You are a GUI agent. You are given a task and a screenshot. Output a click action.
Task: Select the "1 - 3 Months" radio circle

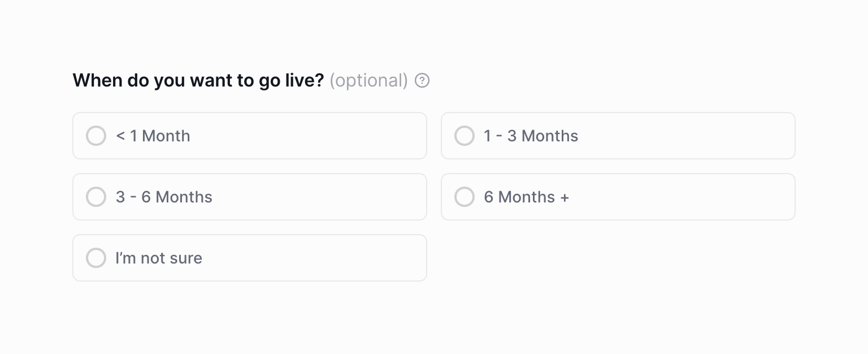point(465,136)
